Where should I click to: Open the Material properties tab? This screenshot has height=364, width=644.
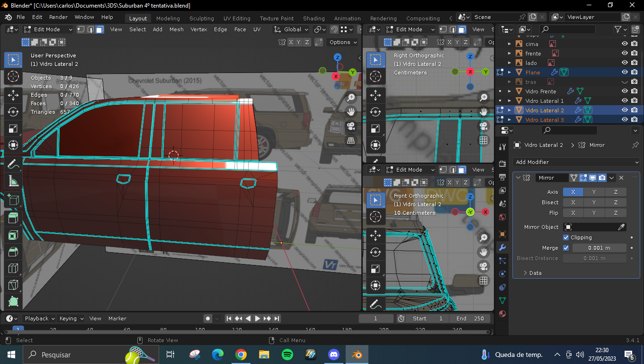pos(502,314)
